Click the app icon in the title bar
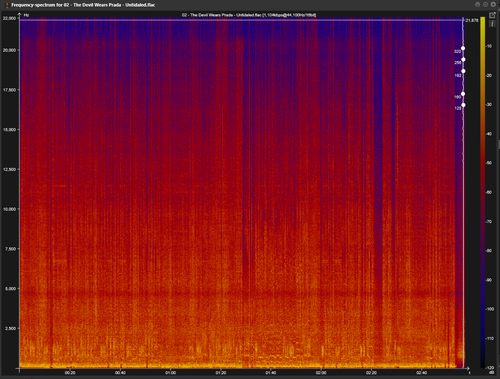 click(7, 5)
